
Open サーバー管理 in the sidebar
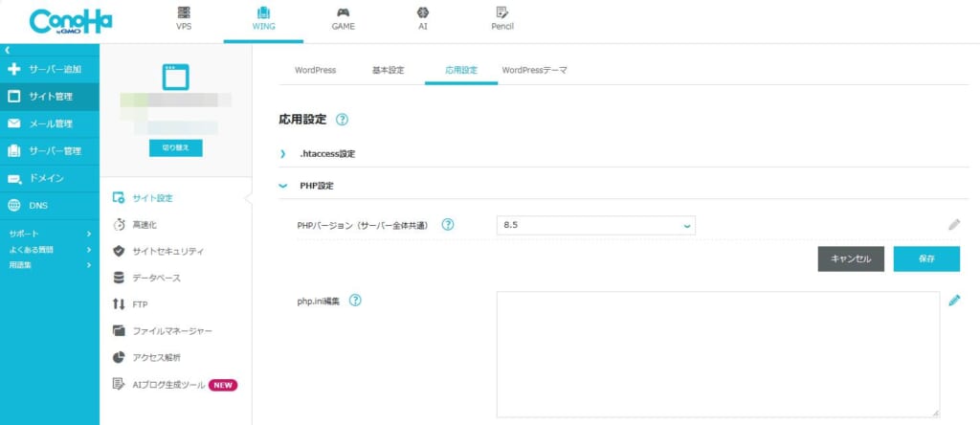tap(50, 151)
